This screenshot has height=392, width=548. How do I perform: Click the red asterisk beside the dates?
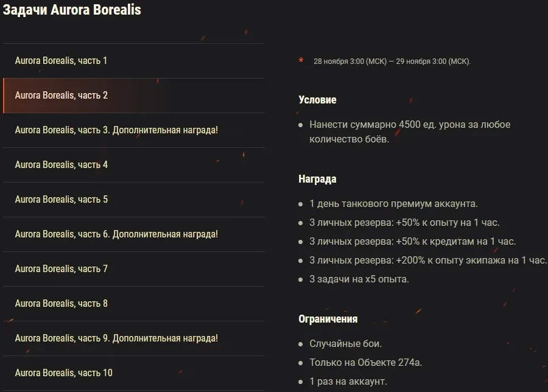coord(301,61)
